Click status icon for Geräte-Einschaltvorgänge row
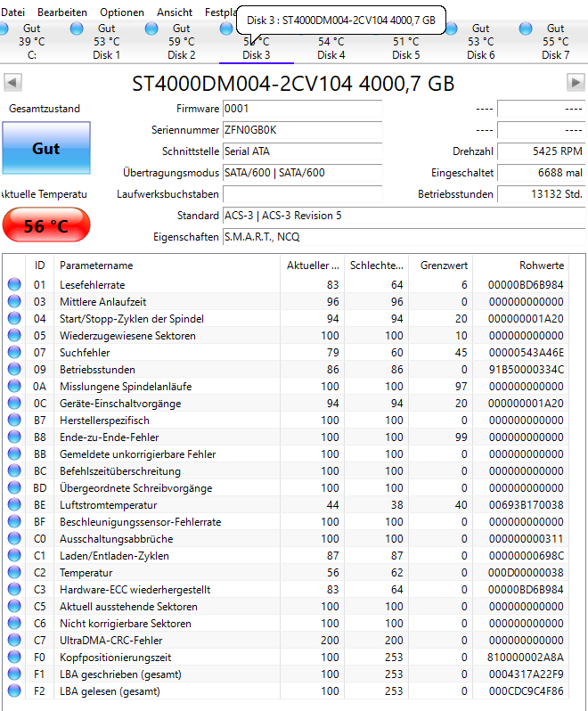 click(14, 403)
